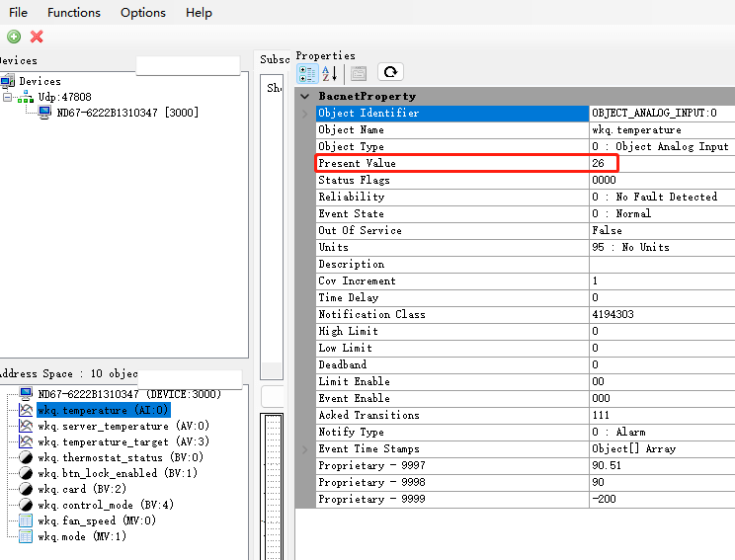Select wkq.temperature_target (AV:3) object
The width and height of the screenshot is (735, 560).
coord(123,441)
